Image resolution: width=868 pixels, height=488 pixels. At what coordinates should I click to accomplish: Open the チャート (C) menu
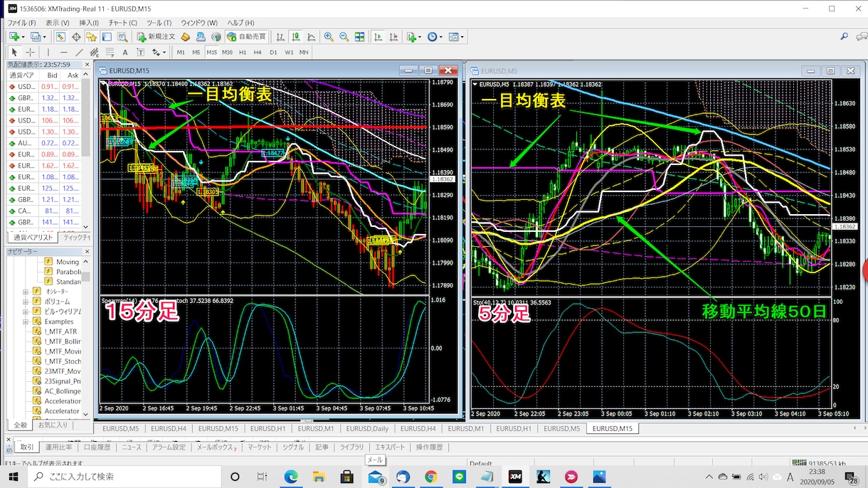point(123,23)
